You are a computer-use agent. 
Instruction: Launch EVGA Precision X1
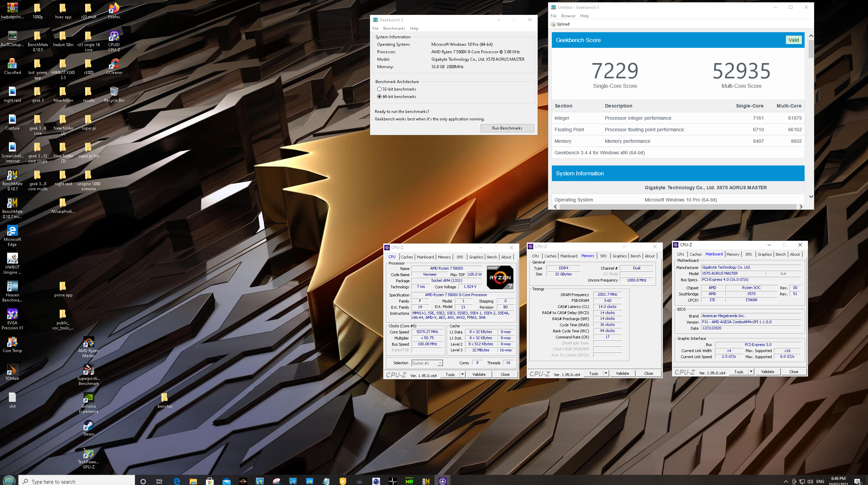point(12,319)
